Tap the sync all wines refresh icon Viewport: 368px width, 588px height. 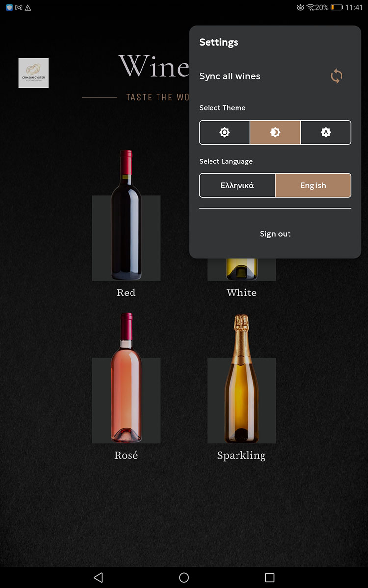click(337, 76)
